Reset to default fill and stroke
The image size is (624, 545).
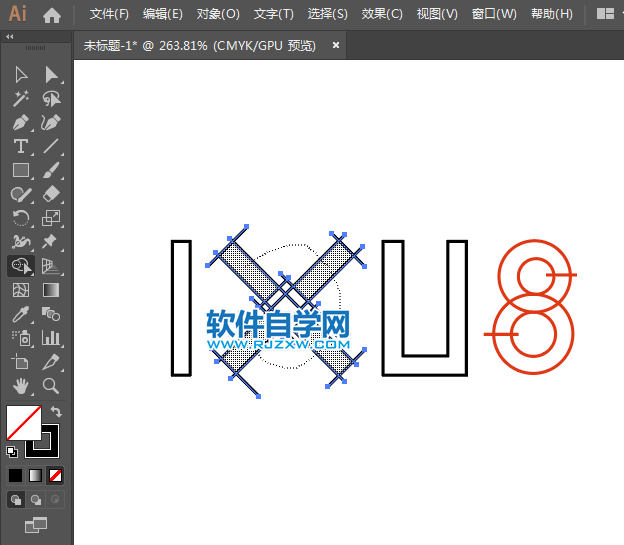coord(12,451)
